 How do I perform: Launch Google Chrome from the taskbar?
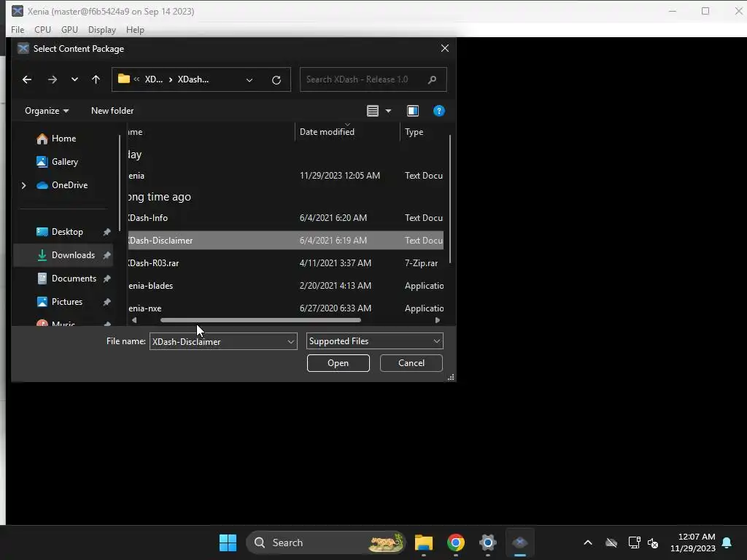[x=456, y=542]
